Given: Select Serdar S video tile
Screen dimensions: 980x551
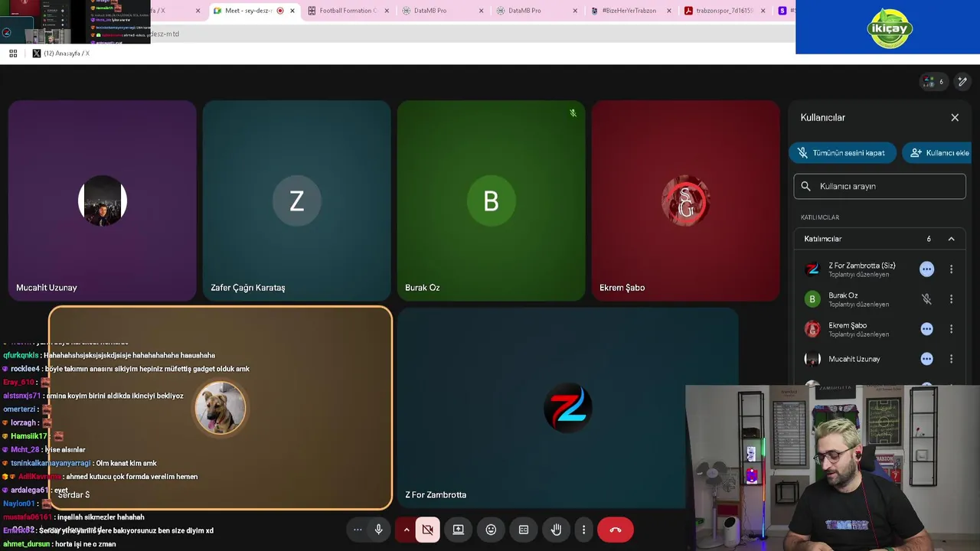Looking at the screenshot, I should click(220, 408).
